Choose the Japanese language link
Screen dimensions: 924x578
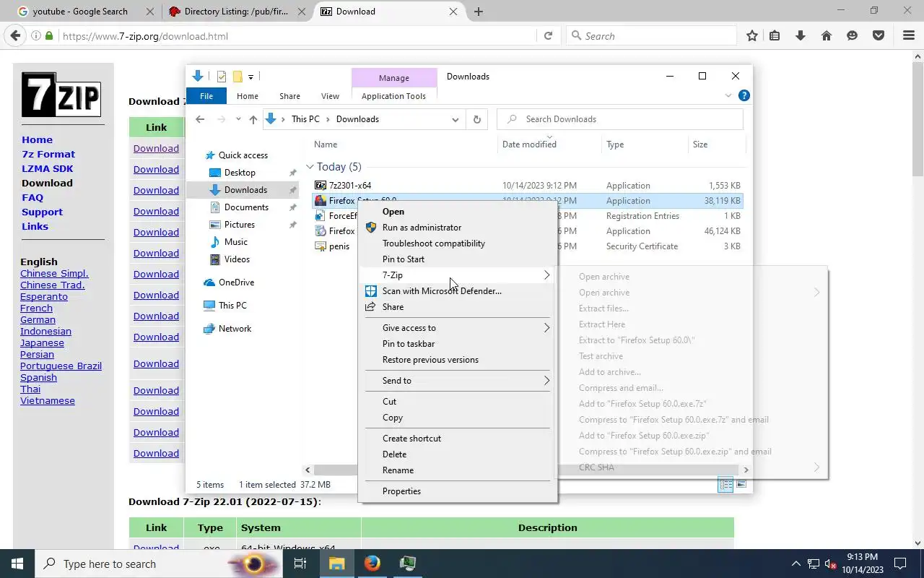(42, 342)
